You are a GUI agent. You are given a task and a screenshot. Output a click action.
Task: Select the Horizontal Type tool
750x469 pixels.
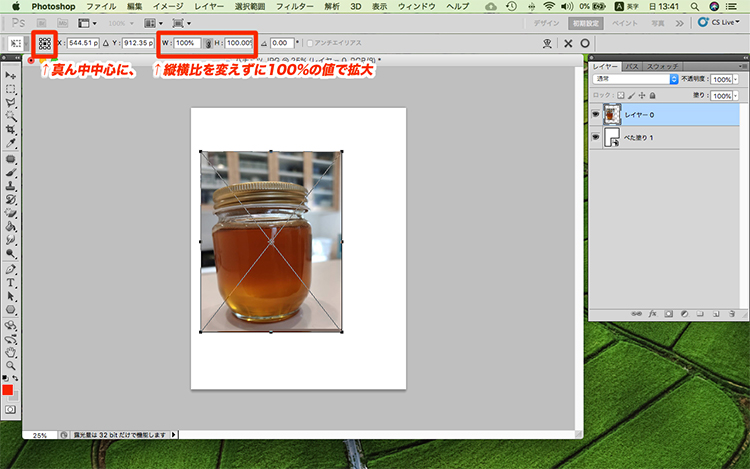pyautogui.click(x=11, y=283)
